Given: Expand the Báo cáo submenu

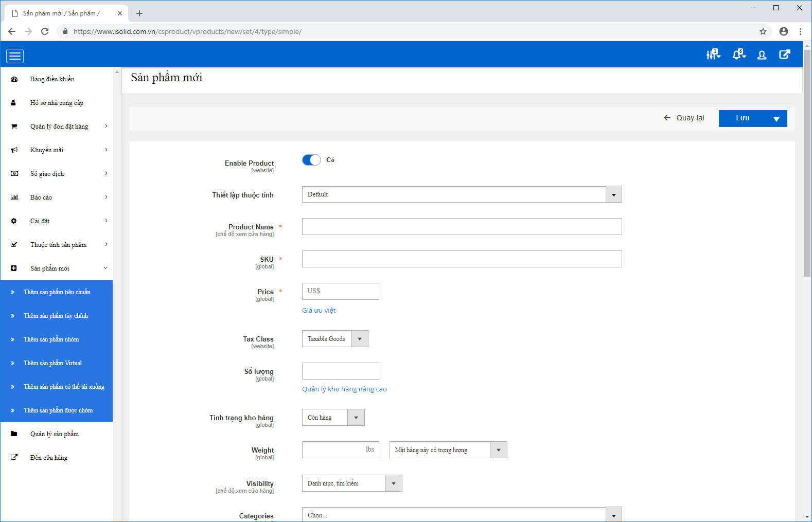Looking at the screenshot, I should tap(106, 197).
